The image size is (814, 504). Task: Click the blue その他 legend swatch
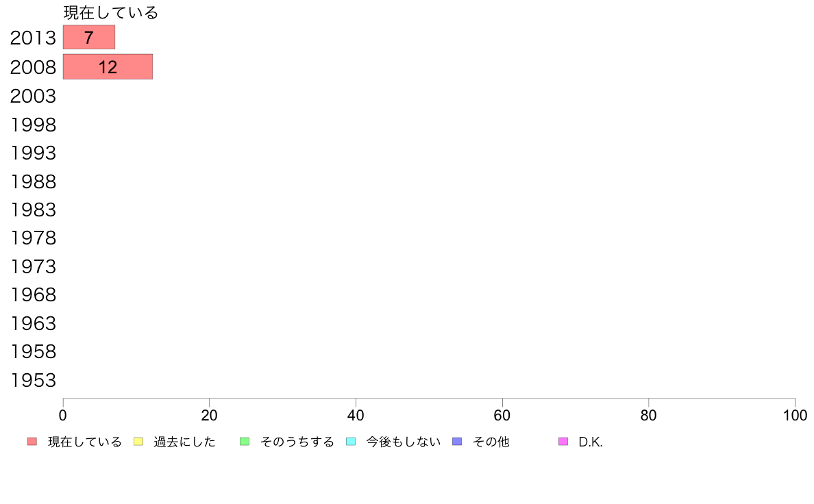457,441
